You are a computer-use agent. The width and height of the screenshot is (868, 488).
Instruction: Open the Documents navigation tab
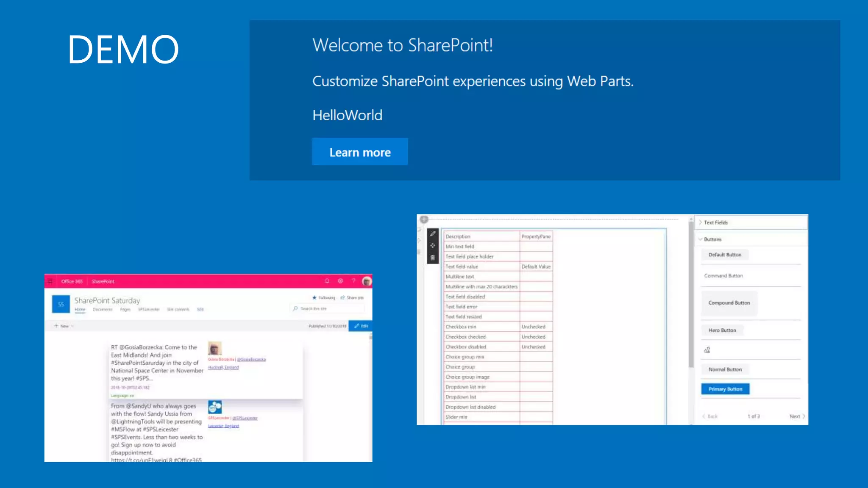(103, 310)
